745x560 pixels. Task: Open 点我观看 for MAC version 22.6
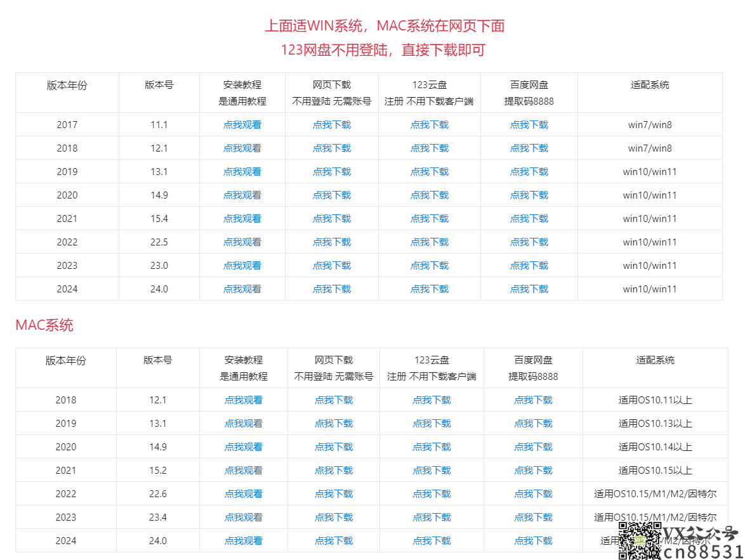[244, 494]
